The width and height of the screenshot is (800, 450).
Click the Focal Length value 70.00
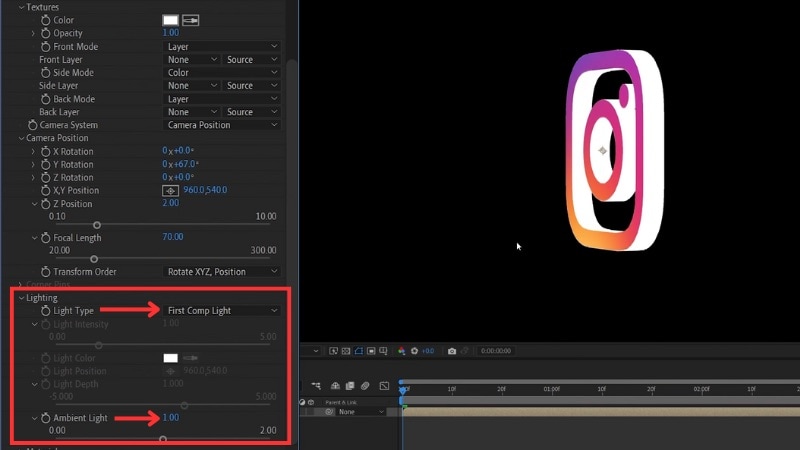(172, 237)
